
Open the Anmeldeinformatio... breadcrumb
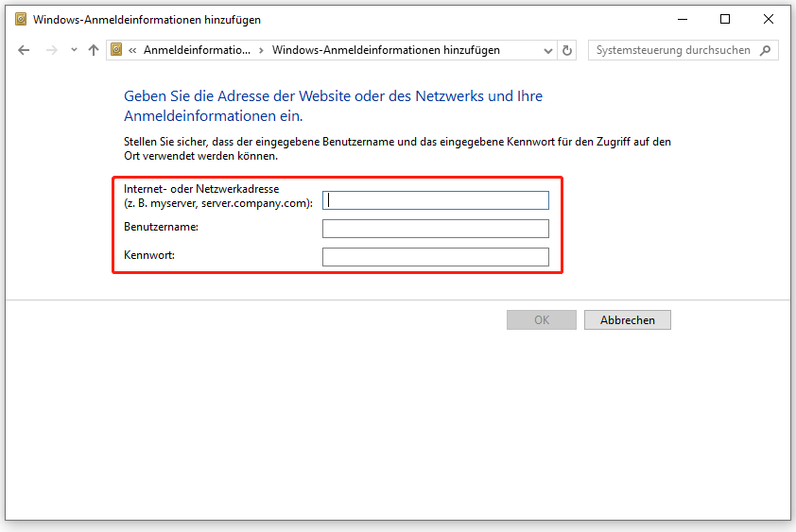(x=197, y=50)
